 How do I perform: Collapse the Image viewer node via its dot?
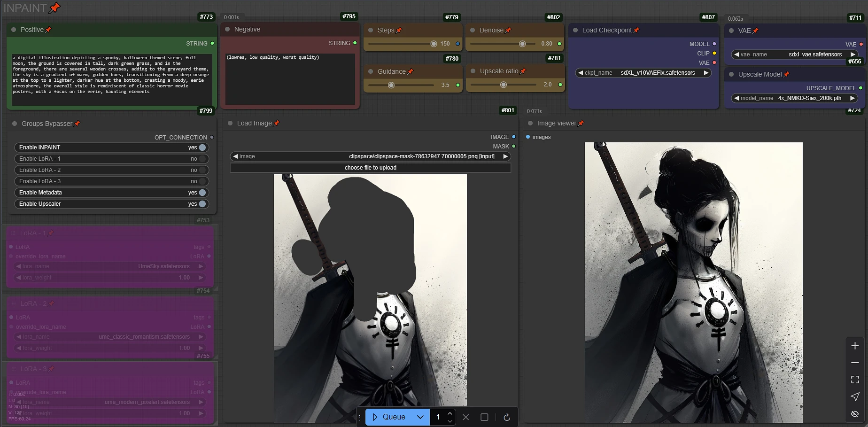pos(530,124)
